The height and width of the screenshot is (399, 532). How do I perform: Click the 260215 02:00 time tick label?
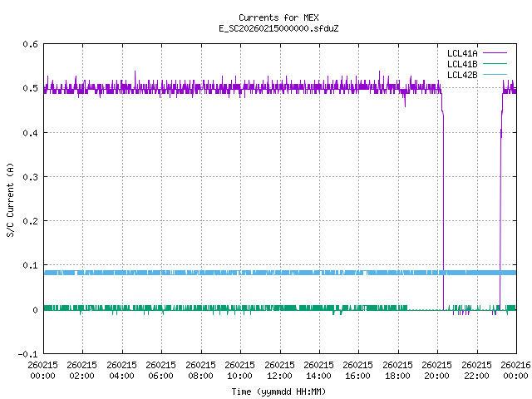tap(81, 370)
